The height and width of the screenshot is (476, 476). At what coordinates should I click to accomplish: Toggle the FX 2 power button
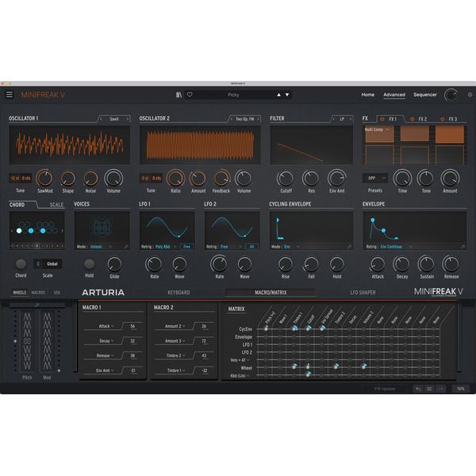point(413,119)
